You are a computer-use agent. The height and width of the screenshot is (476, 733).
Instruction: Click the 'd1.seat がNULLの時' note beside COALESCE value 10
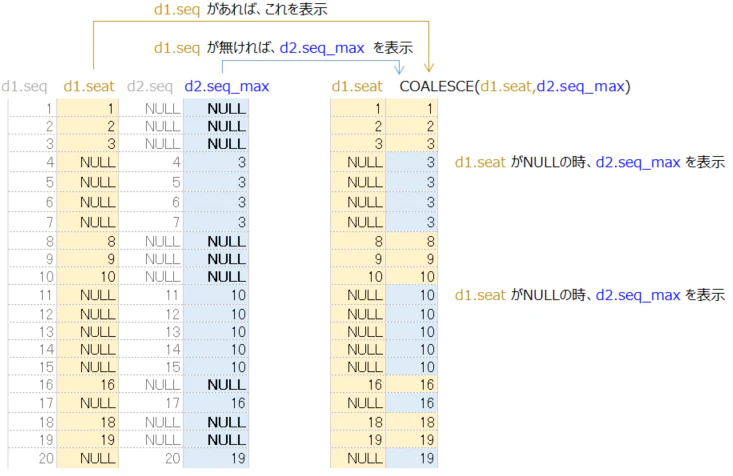click(589, 295)
